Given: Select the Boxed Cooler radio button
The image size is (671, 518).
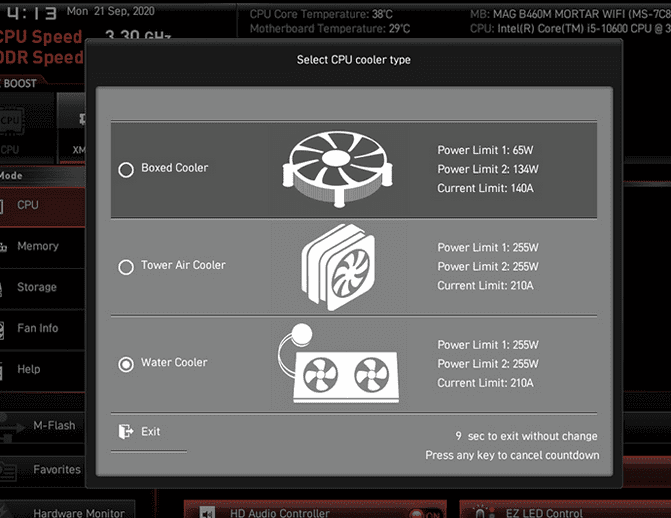Looking at the screenshot, I should [x=126, y=170].
